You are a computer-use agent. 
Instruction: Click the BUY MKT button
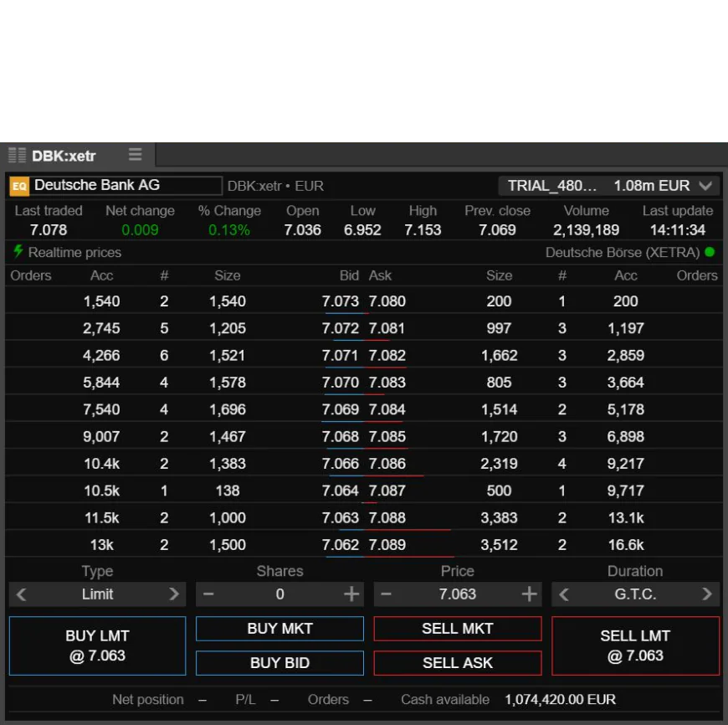pyautogui.click(x=280, y=629)
